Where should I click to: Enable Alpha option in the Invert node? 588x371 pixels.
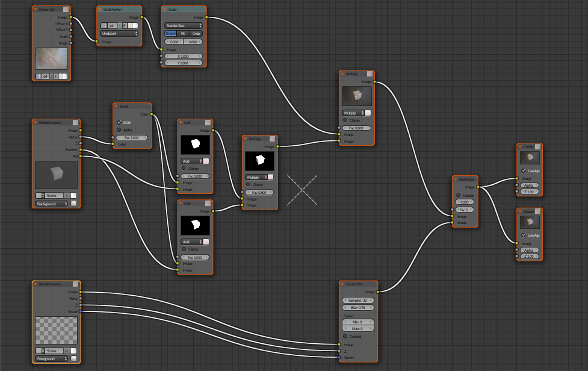pyautogui.click(x=119, y=130)
